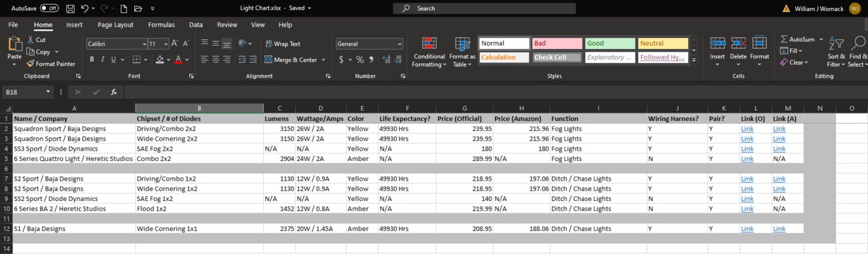This screenshot has height=254, width=868.
Task: Select the Format Painter tool
Action: click(51, 64)
